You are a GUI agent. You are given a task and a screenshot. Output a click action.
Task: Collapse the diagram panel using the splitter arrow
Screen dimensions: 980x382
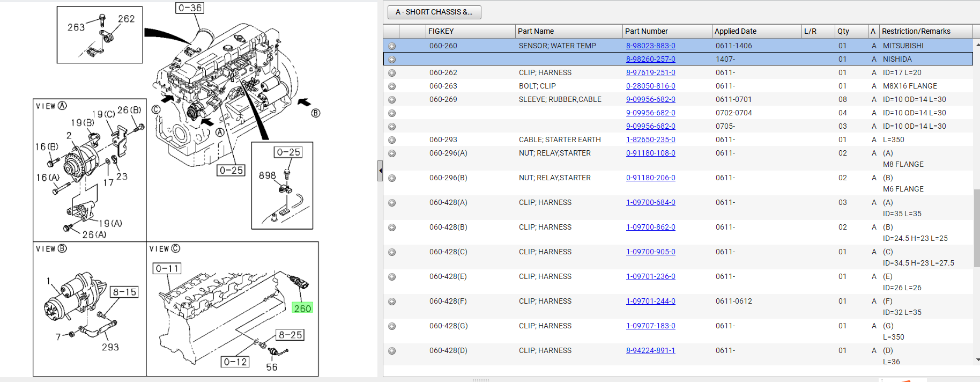coord(380,171)
